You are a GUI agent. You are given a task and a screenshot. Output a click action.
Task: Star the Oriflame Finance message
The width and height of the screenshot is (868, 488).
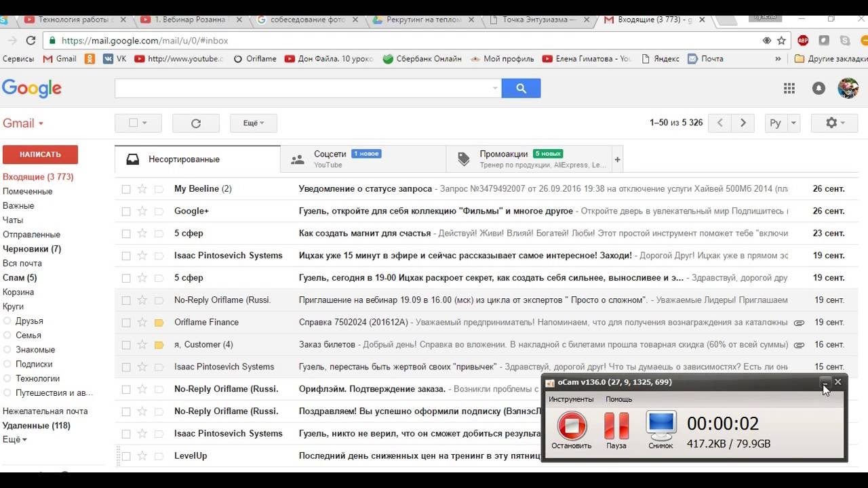pyautogui.click(x=142, y=323)
